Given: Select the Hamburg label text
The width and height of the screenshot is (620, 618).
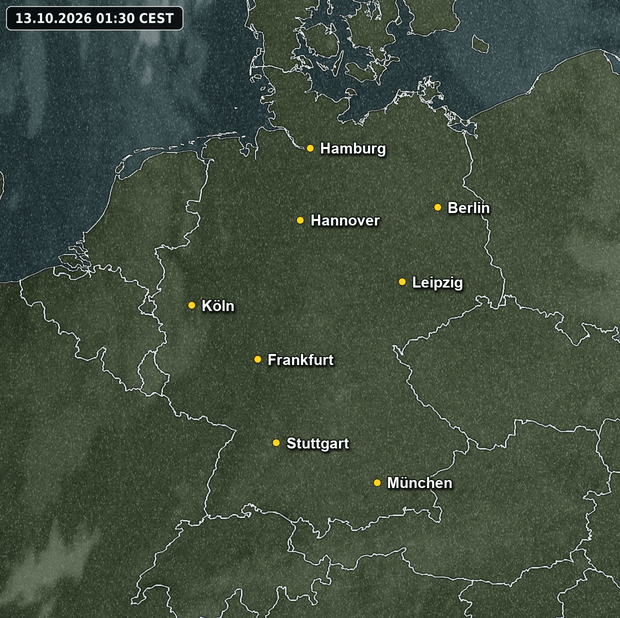Looking at the screenshot, I should tap(353, 149).
